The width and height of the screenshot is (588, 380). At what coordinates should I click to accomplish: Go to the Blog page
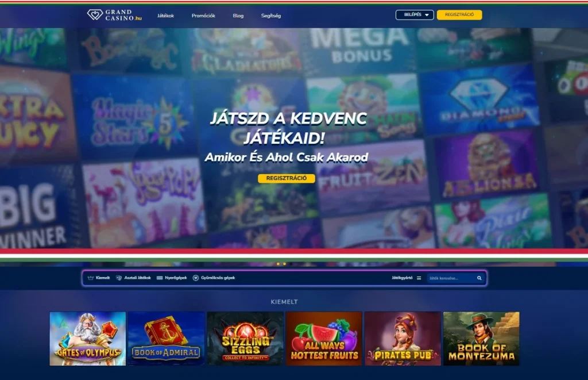click(238, 16)
